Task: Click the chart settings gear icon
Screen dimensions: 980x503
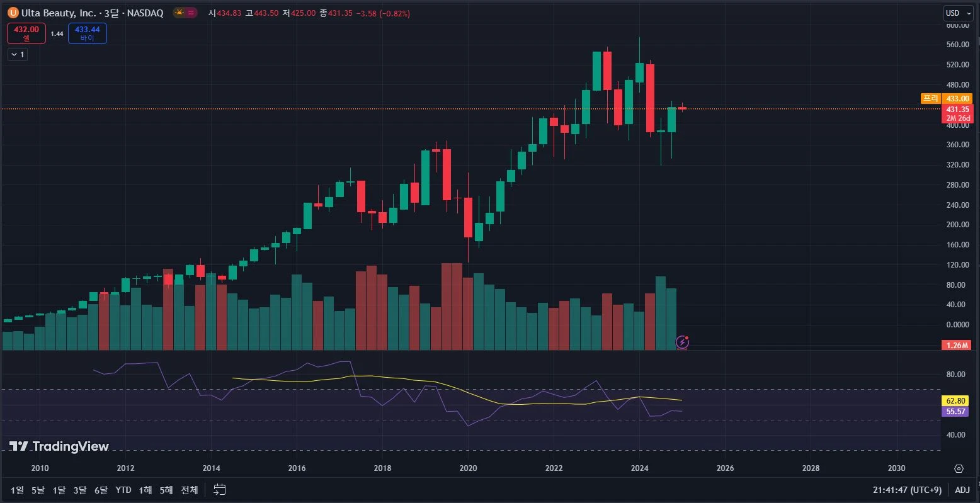Action: tap(959, 468)
